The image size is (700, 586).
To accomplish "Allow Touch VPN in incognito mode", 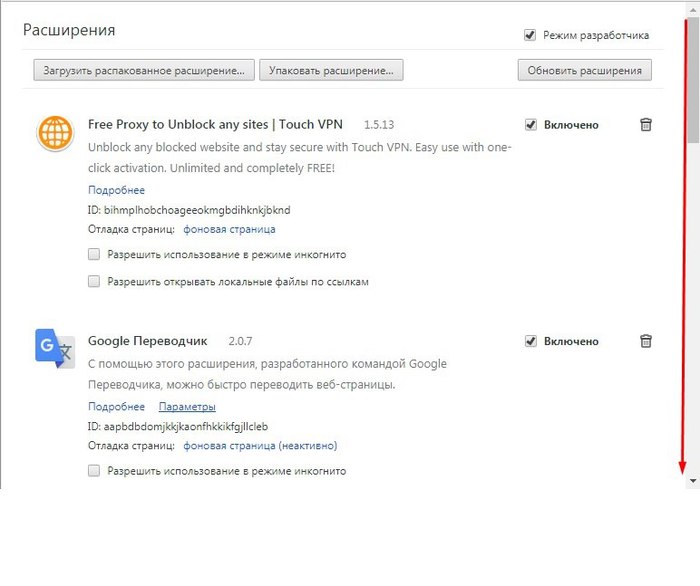I will (x=94, y=254).
